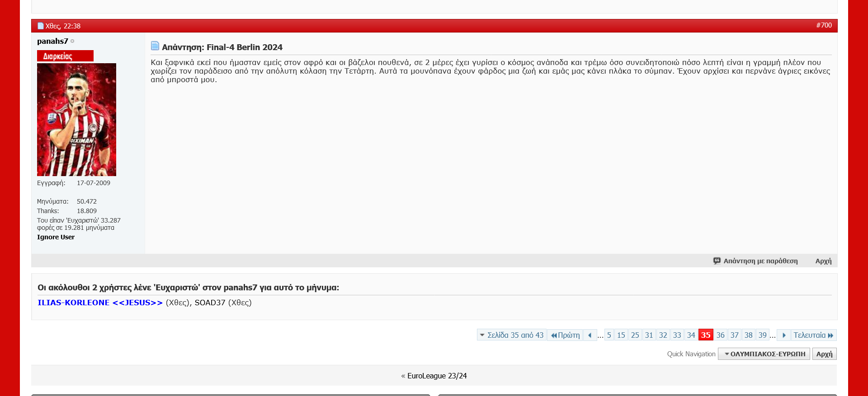The image size is (868, 396).
Task: Click the panahs7 avatar image
Action: point(76,120)
